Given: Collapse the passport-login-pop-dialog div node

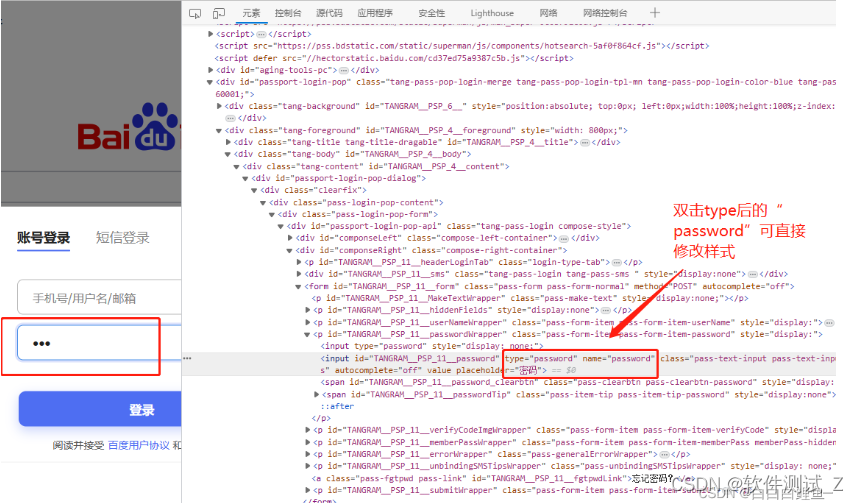Looking at the screenshot, I should pyautogui.click(x=245, y=179).
